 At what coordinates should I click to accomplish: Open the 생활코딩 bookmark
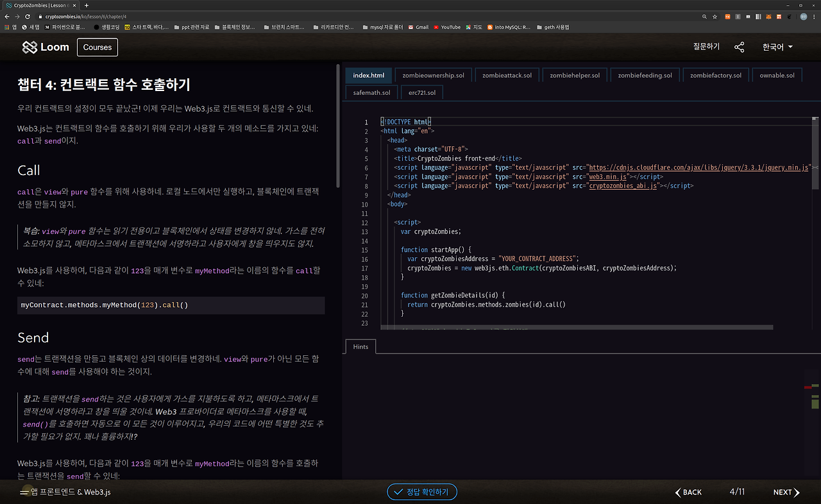(106, 27)
